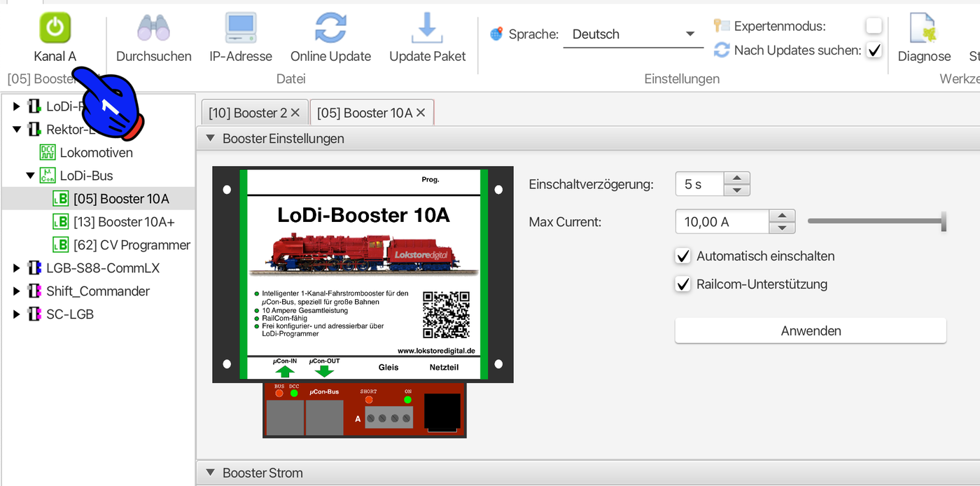Image resolution: width=980 pixels, height=486 pixels.
Task: Click the www.lokstoredigital.de text
Action: click(x=437, y=350)
